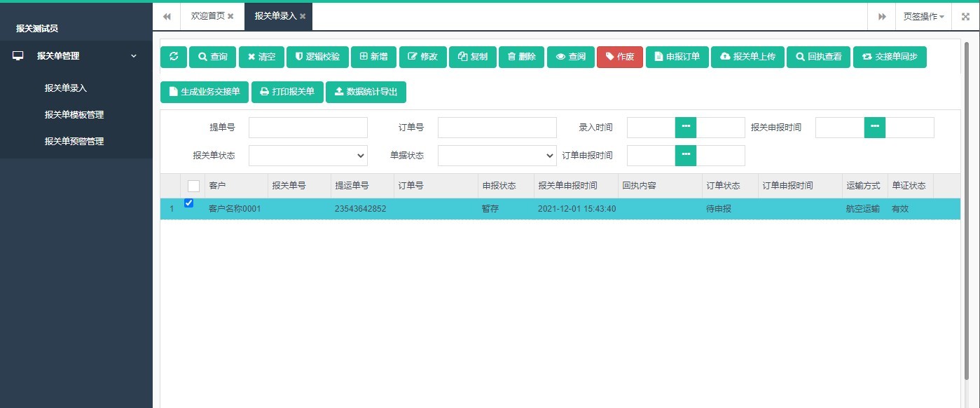The width and height of the screenshot is (980, 408).
Task: Upload declaration via 报关单上传
Action: [747, 57]
